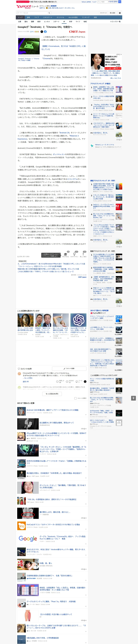138x644 pixels.
Task: Close the dental ad via X icon
Action: point(121,55)
